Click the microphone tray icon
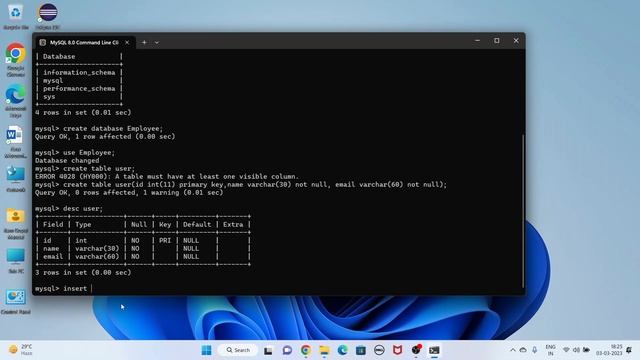Image resolution: width=640 pixels, height=360 pixels. pos(534,350)
